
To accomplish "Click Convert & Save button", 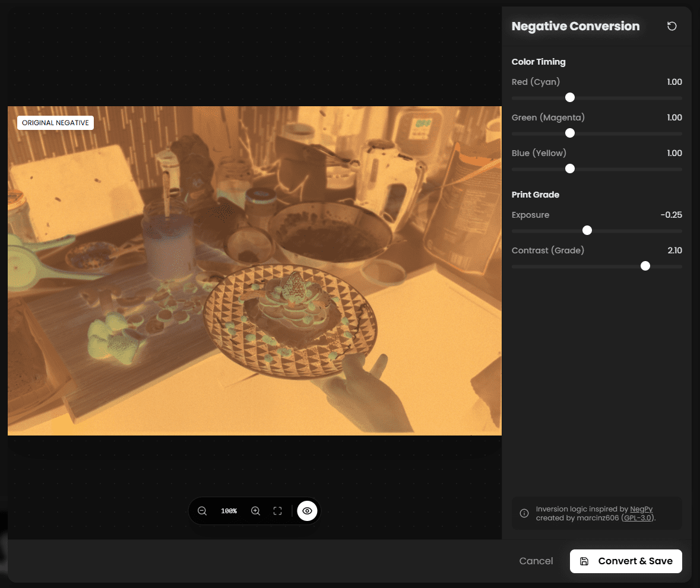I will [x=626, y=561].
